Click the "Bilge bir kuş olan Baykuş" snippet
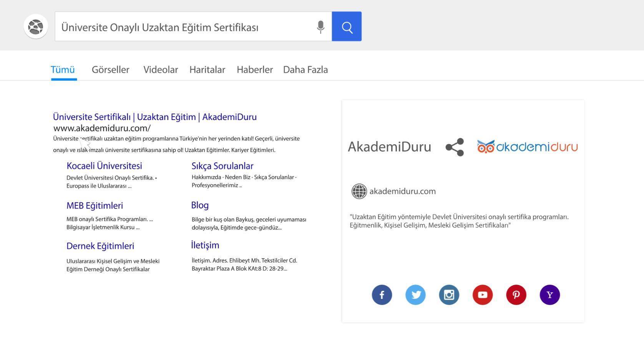The height and width of the screenshot is (362, 644). [x=249, y=224]
